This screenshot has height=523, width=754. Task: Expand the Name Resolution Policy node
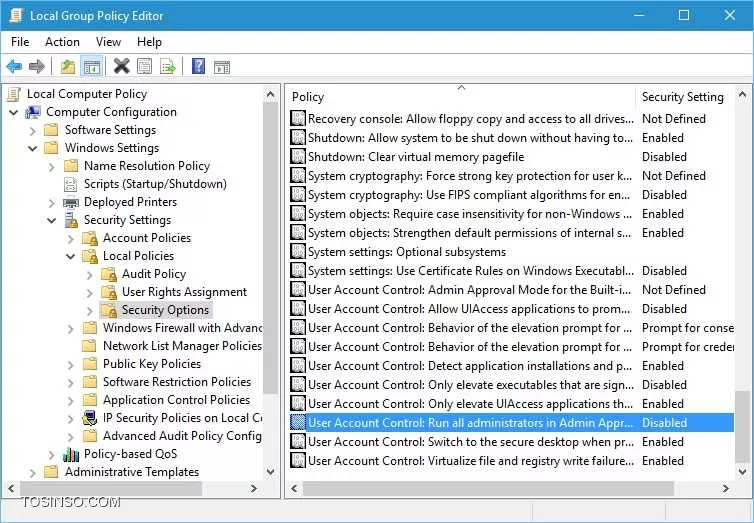click(x=52, y=167)
